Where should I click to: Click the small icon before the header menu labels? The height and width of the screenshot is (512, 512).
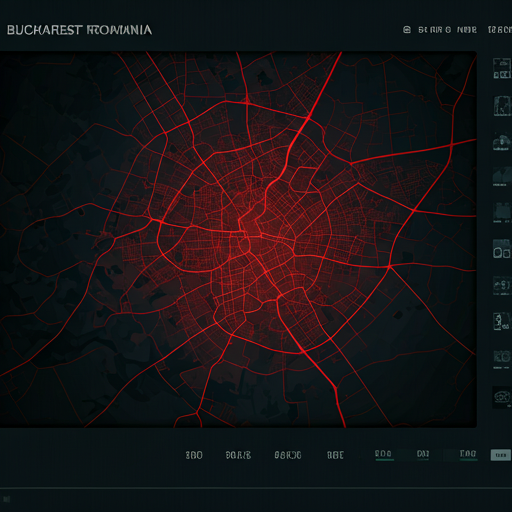click(407, 30)
